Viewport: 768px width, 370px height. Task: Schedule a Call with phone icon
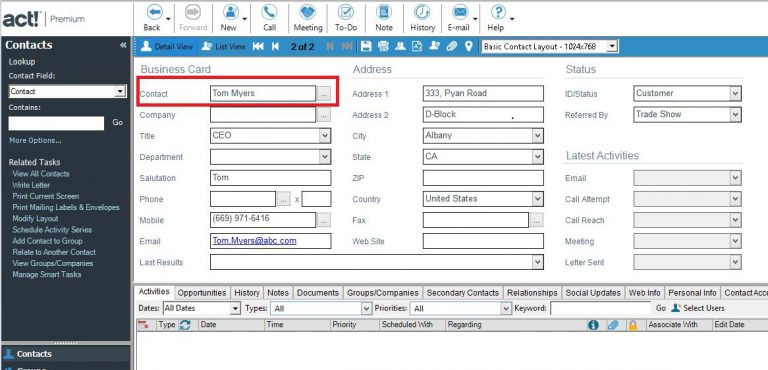(269, 12)
